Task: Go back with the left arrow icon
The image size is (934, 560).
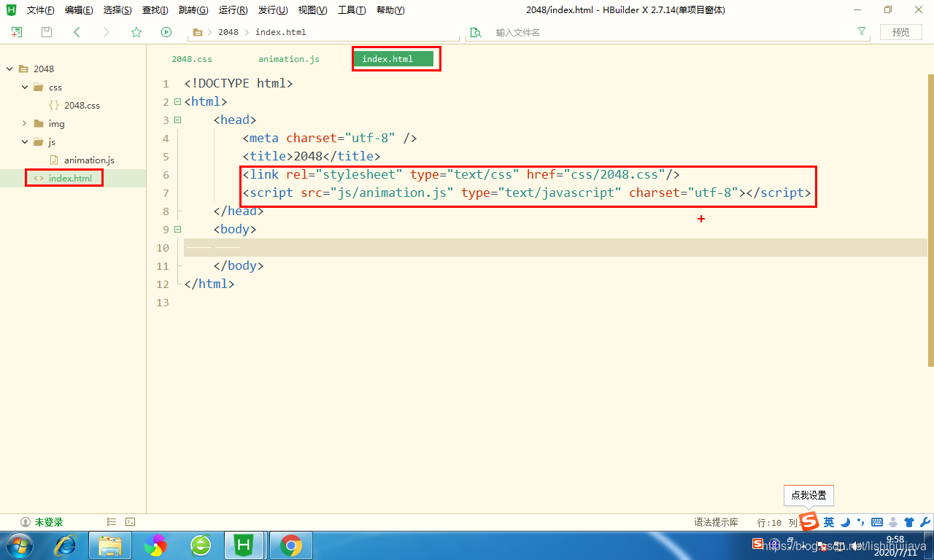Action: point(77,32)
